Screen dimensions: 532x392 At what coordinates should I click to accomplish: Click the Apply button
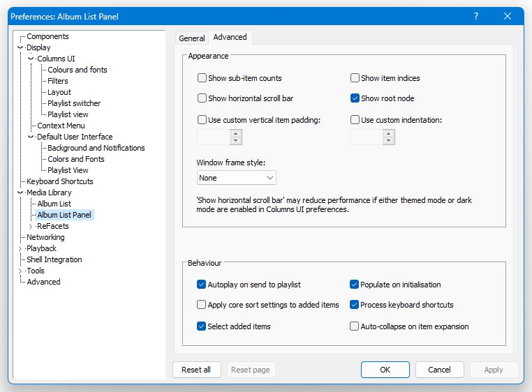tap(494, 370)
